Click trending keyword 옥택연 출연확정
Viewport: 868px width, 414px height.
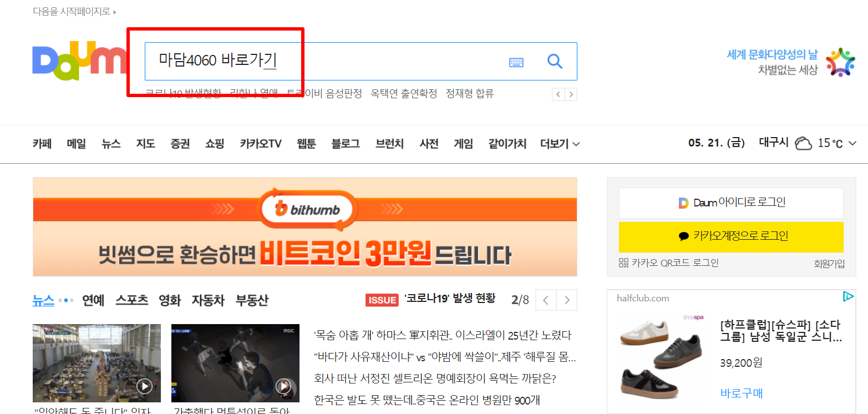point(404,94)
